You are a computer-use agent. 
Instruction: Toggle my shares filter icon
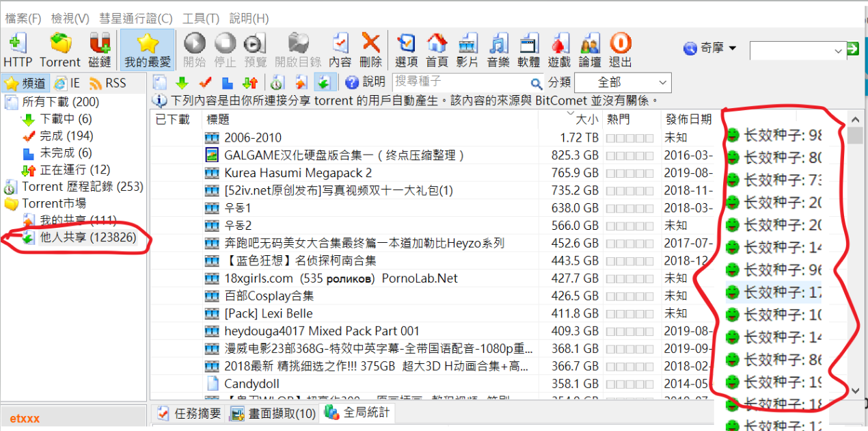coord(301,83)
